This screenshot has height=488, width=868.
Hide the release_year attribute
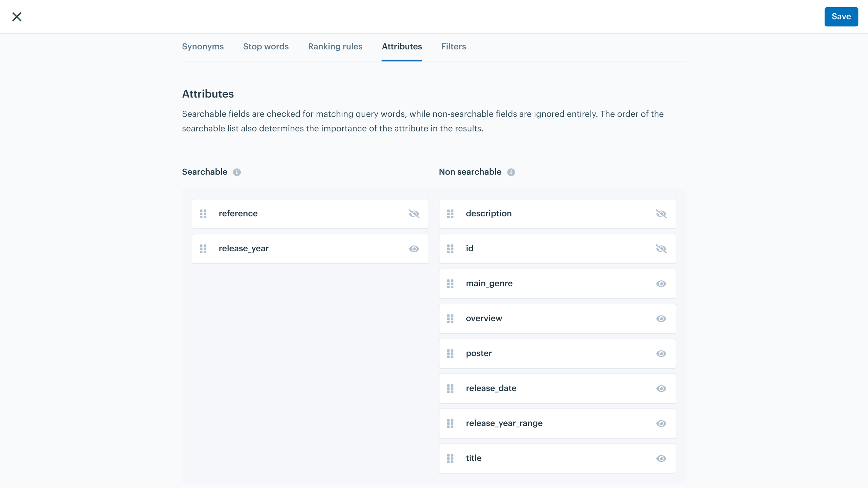[x=414, y=249]
